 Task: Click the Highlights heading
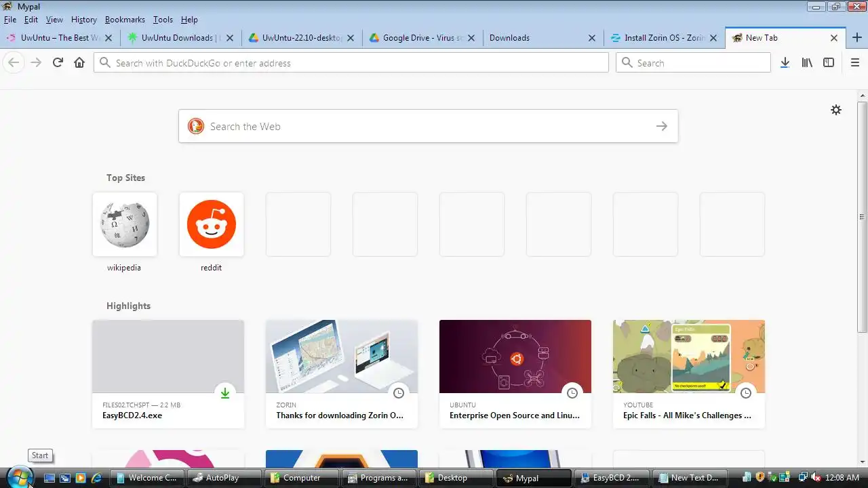pyautogui.click(x=128, y=306)
